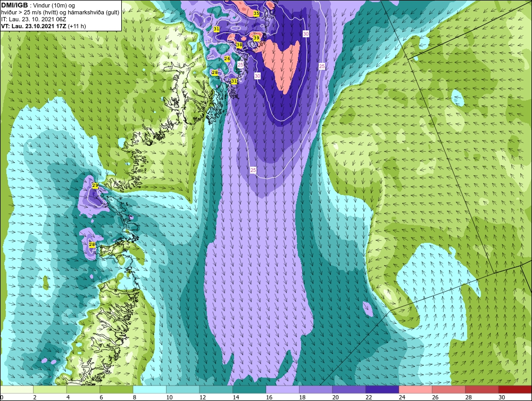
Task: Pick the 0–2 m/s palest legend swatch
Action: coord(16,389)
